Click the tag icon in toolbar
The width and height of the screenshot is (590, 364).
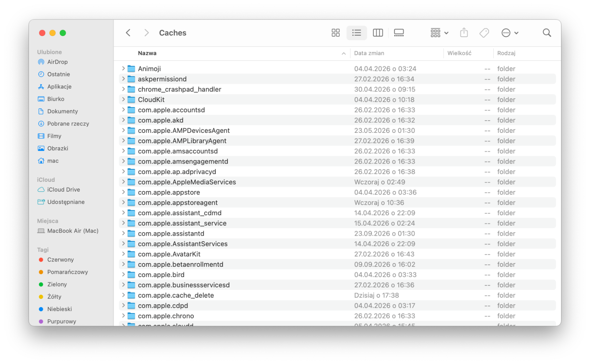(484, 33)
